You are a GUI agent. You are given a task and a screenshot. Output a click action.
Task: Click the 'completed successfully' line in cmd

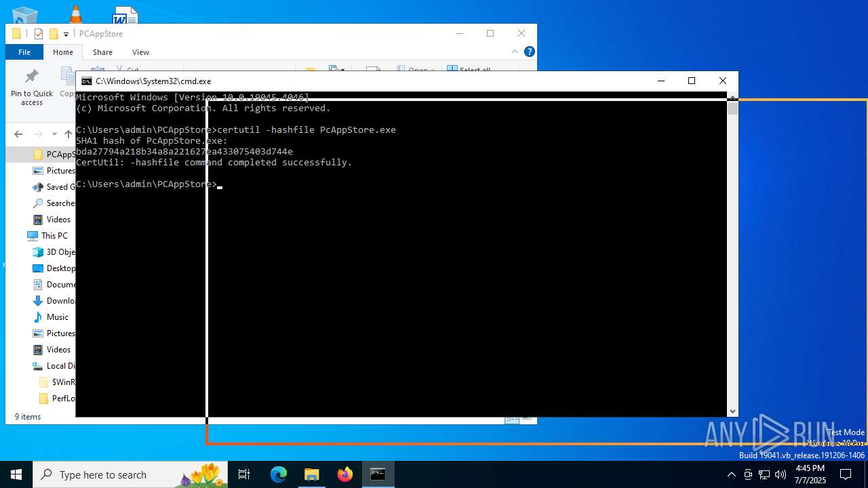(x=214, y=163)
